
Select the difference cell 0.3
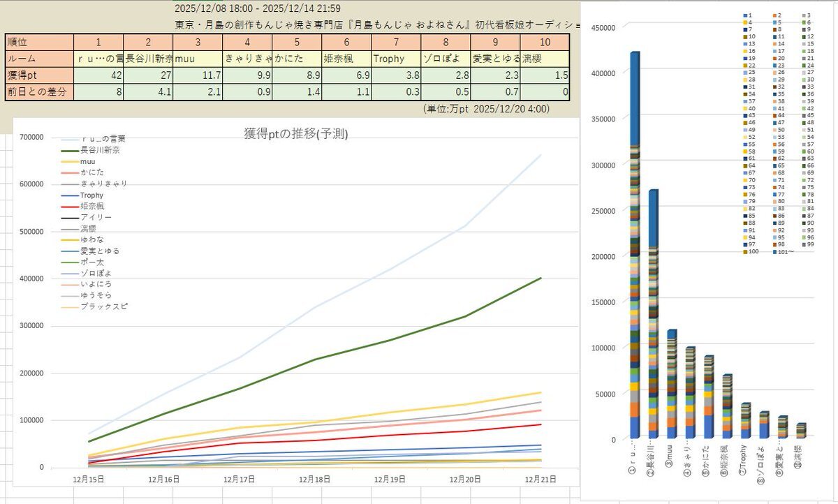[x=395, y=91]
